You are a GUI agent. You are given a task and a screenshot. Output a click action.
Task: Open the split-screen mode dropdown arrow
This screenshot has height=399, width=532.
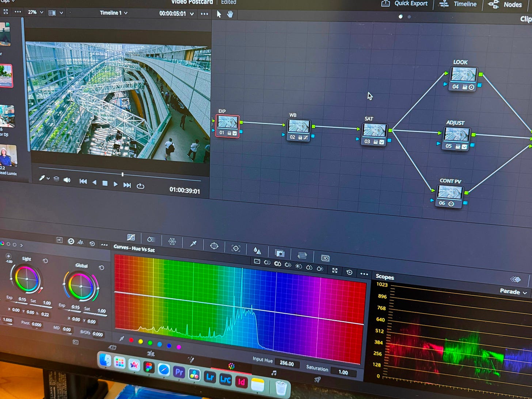tap(61, 13)
